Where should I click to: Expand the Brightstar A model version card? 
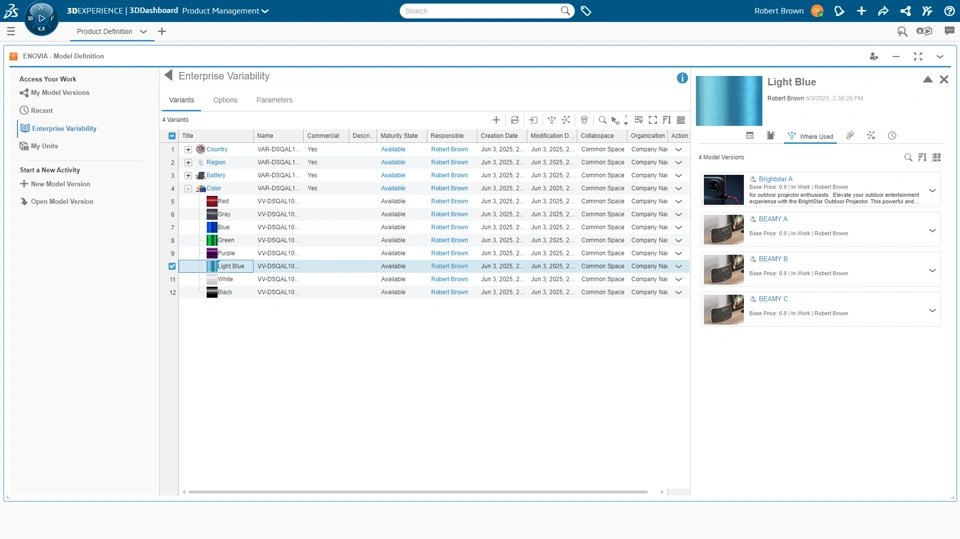[932, 190]
